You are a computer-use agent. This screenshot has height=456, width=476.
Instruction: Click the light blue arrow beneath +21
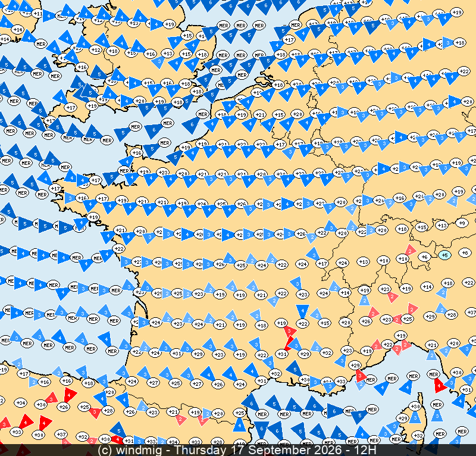[x=431, y=355]
